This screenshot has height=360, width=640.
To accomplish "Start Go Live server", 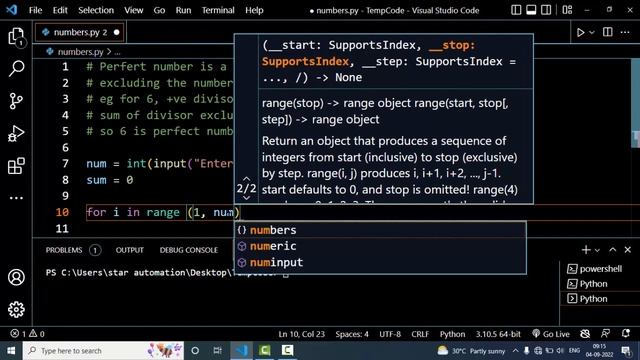I will (x=551, y=334).
